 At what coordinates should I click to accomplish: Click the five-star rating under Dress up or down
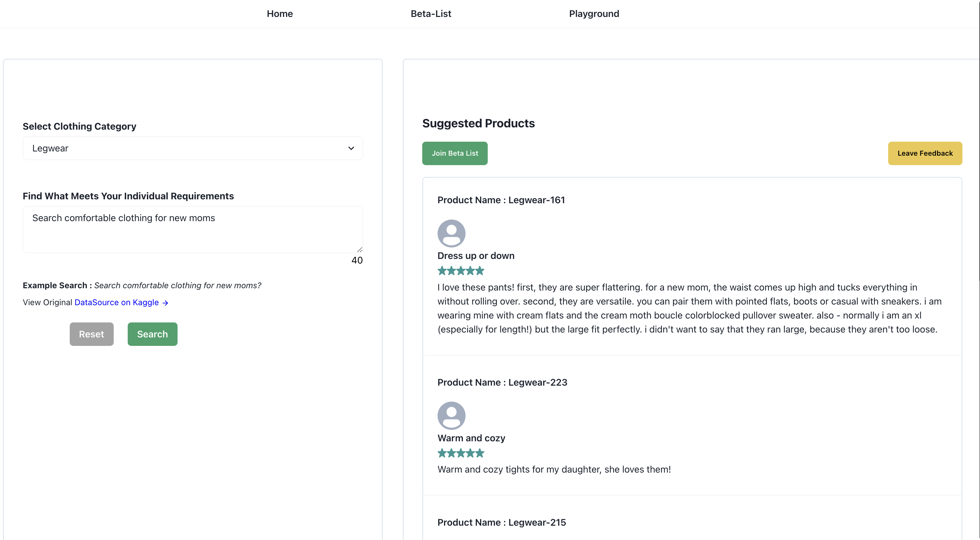[461, 271]
